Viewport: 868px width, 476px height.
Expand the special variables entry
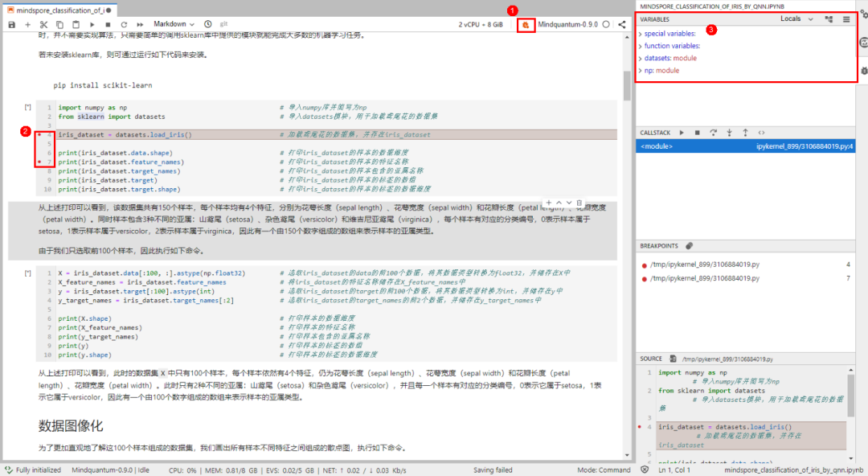669,34
